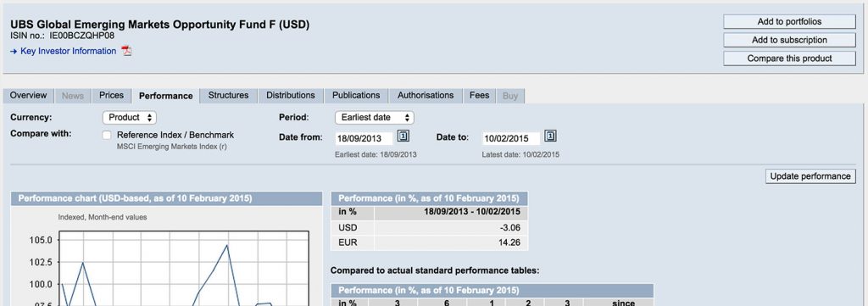The height and width of the screenshot is (306, 868).
Task: Click MSCI Emerging Markets Index (r) text
Action: click(171, 147)
